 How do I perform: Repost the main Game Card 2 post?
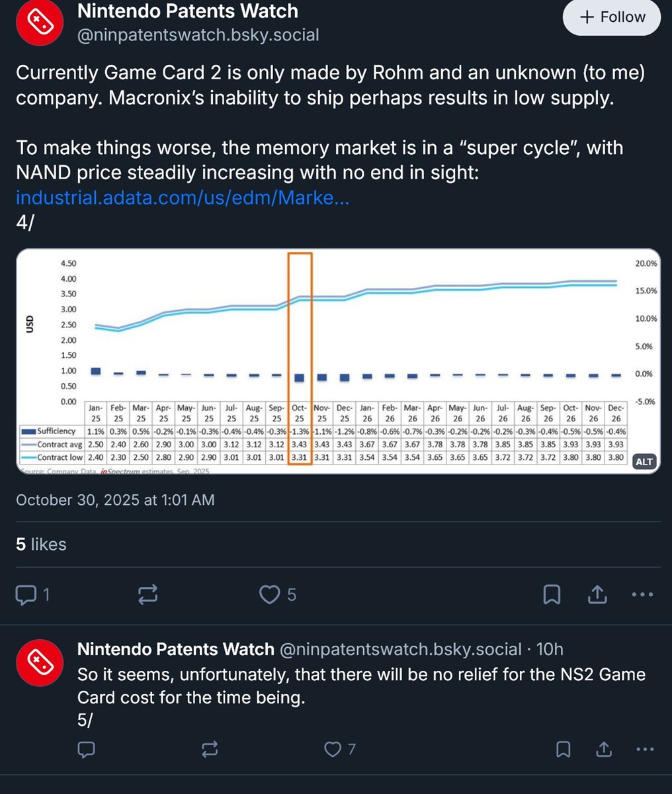[147, 595]
